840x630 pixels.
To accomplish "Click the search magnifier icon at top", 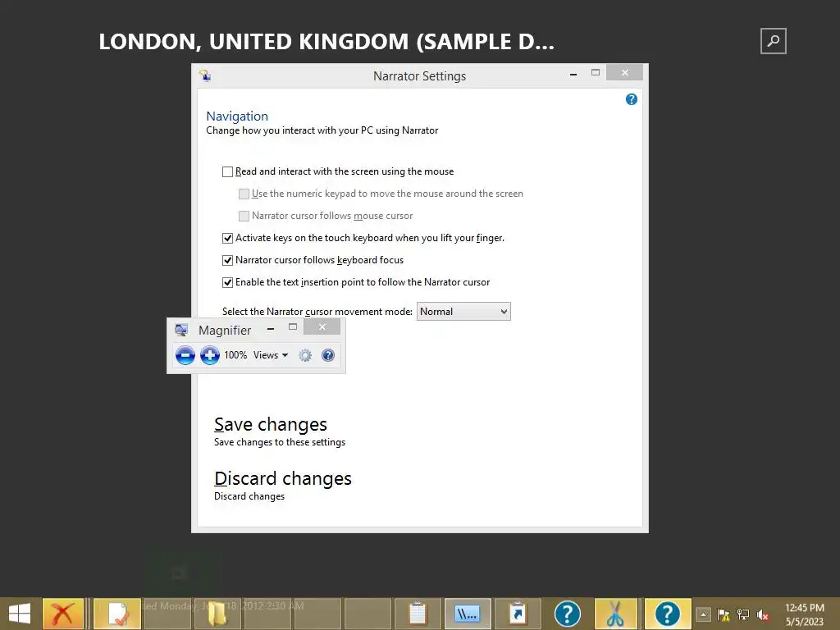I will coord(773,41).
